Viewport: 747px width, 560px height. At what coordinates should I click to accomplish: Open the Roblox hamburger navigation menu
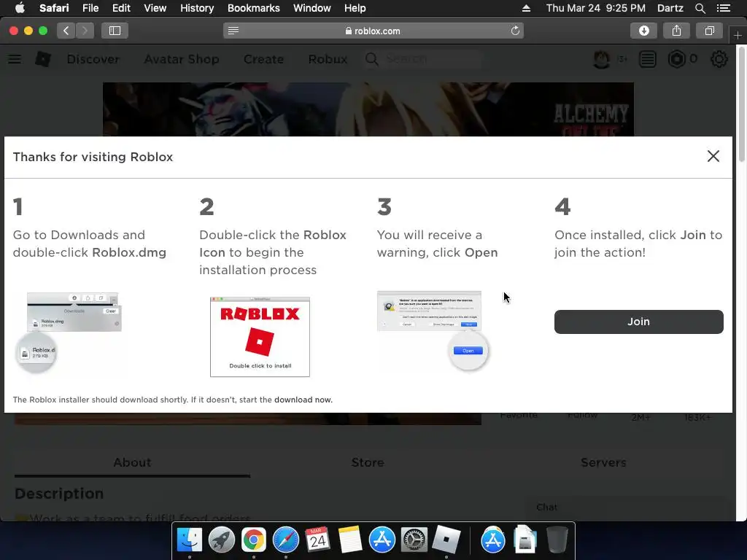15,59
